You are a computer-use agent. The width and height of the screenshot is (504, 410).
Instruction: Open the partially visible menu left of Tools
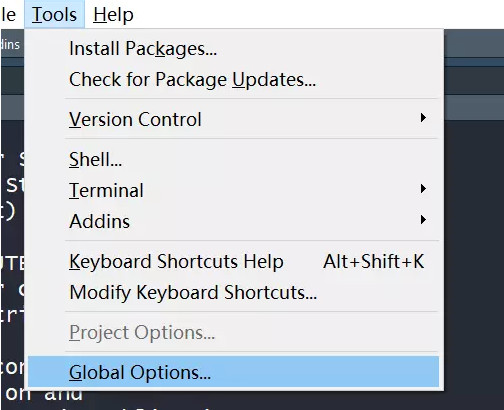tap(9, 14)
